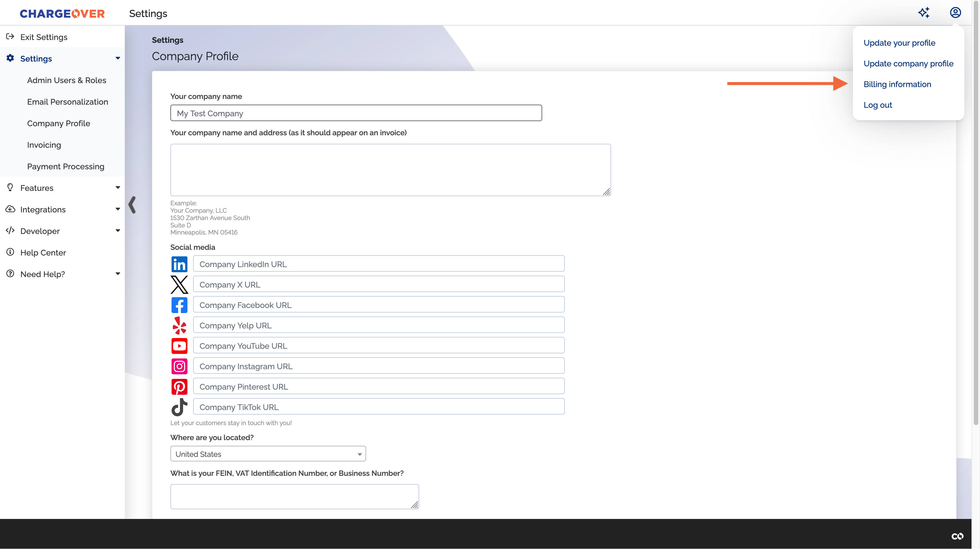Click the company name input field
The image size is (980, 549).
tap(356, 113)
